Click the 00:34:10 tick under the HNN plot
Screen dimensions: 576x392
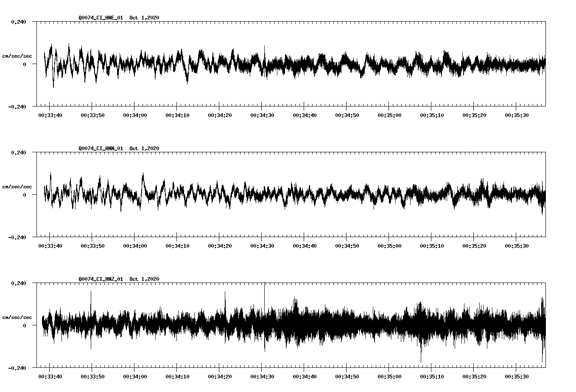pyautogui.click(x=178, y=245)
